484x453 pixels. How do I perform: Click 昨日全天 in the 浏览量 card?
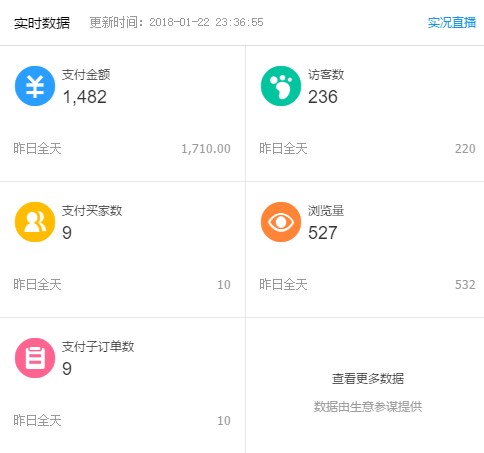point(283,285)
